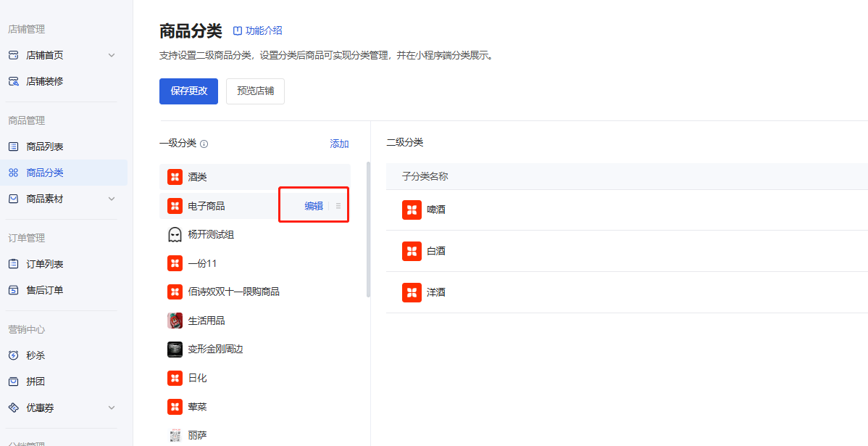
Task: Select the 变形金刚周边 category name
Action: pyautogui.click(x=216, y=349)
